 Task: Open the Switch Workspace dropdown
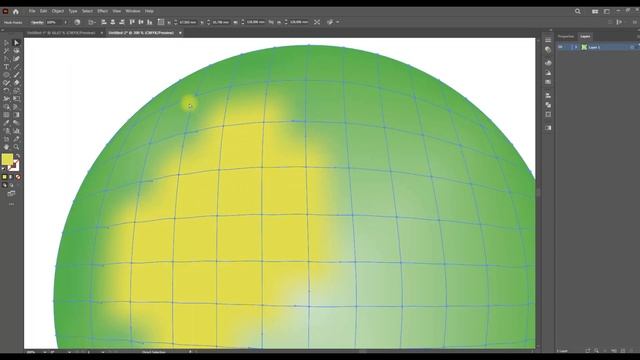click(607, 11)
